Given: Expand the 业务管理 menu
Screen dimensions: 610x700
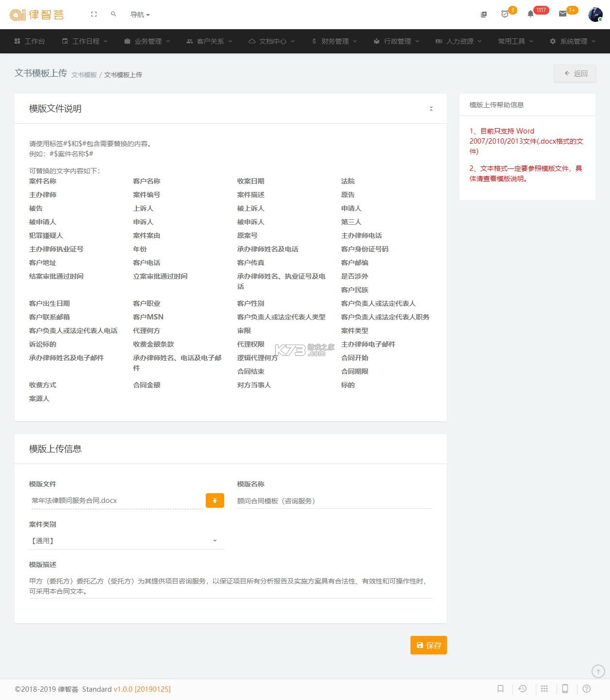Looking at the screenshot, I should pos(147,41).
